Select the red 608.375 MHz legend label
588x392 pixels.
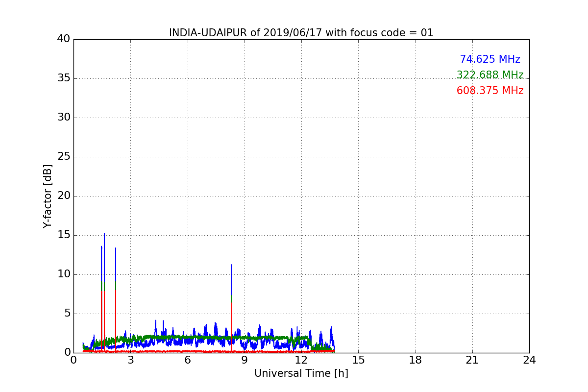coord(490,91)
